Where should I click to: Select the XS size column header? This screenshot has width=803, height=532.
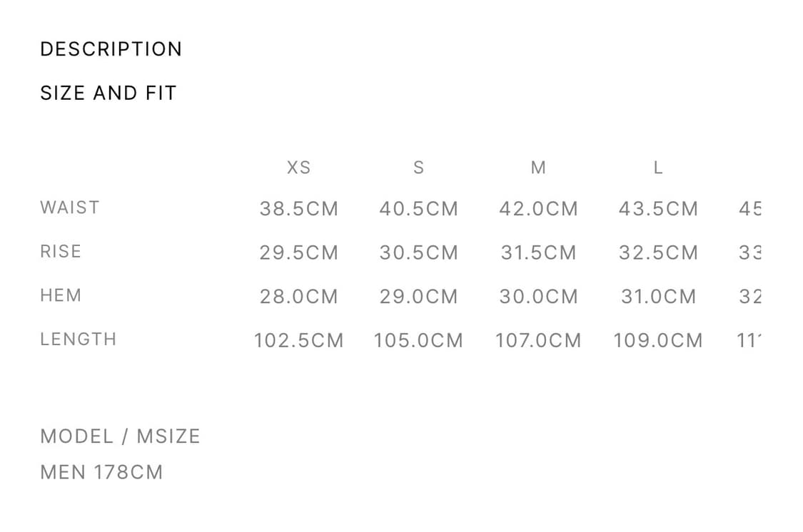click(x=298, y=168)
